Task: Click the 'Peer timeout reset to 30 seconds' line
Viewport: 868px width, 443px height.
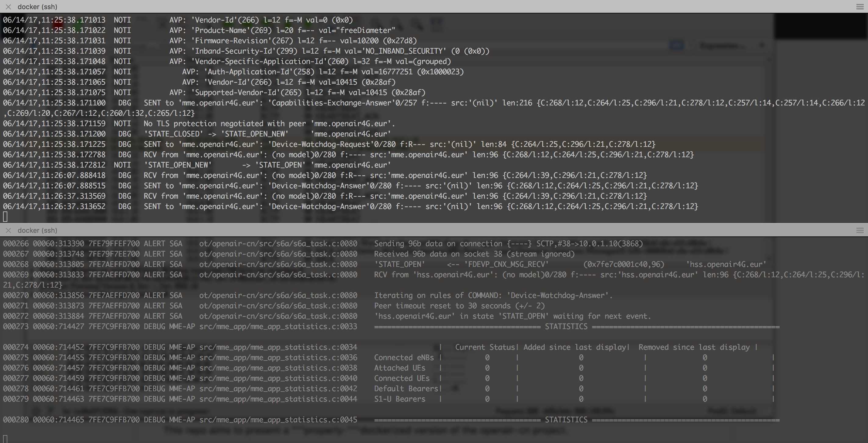Action: tap(459, 306)
